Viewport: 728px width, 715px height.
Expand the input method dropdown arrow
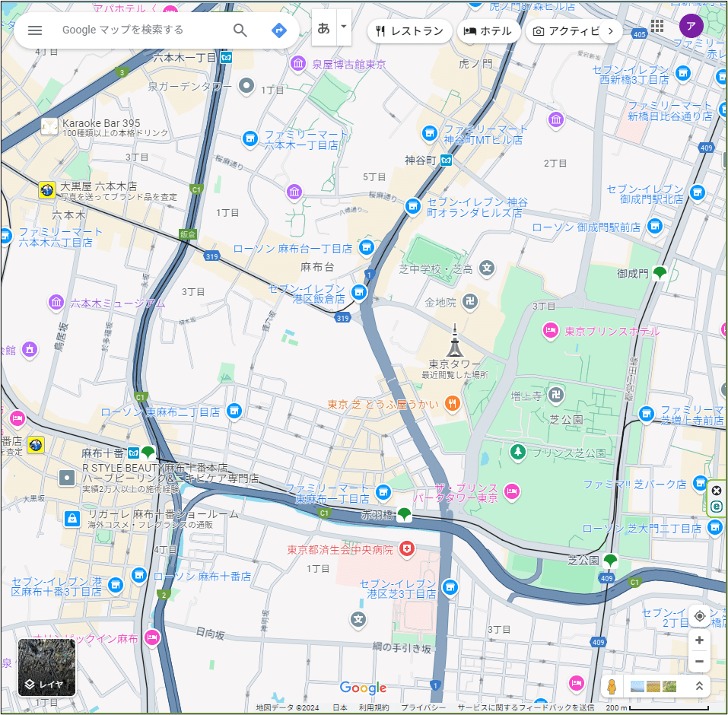pos(344,27)
